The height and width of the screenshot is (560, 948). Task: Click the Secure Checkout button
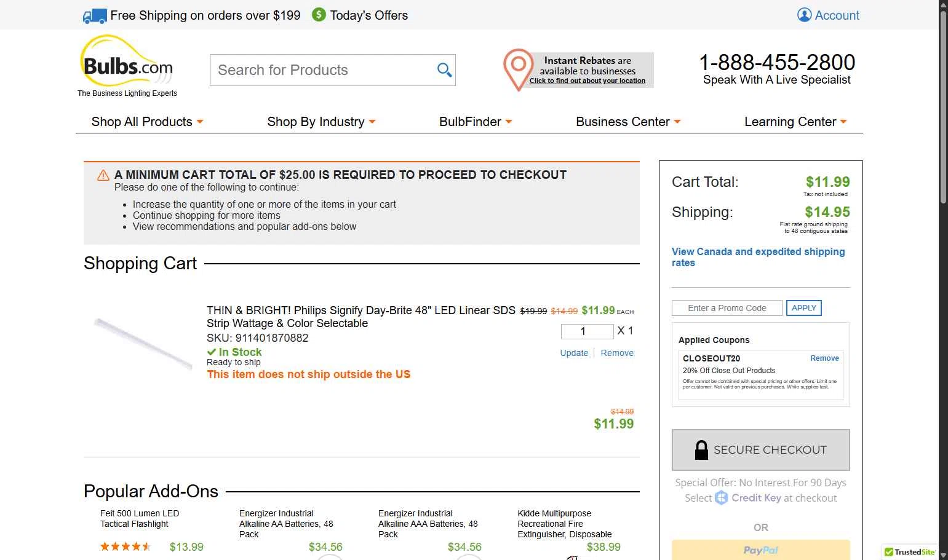coord(760,450)
